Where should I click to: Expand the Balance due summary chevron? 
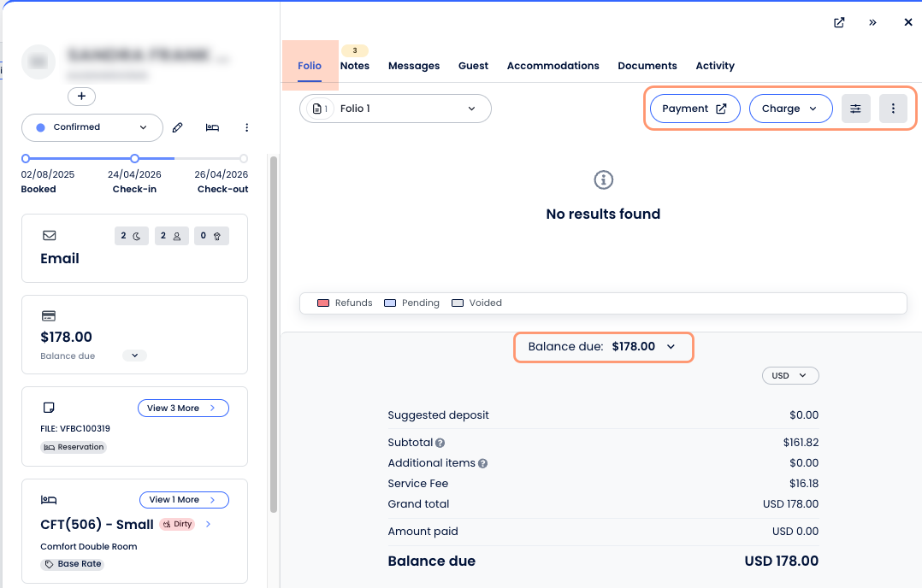671,347
